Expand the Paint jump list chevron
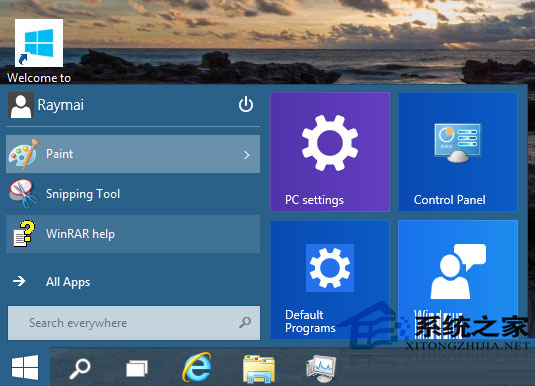Image resolution: width=535 pixels, height=386 pixels. tap(247, 155)
